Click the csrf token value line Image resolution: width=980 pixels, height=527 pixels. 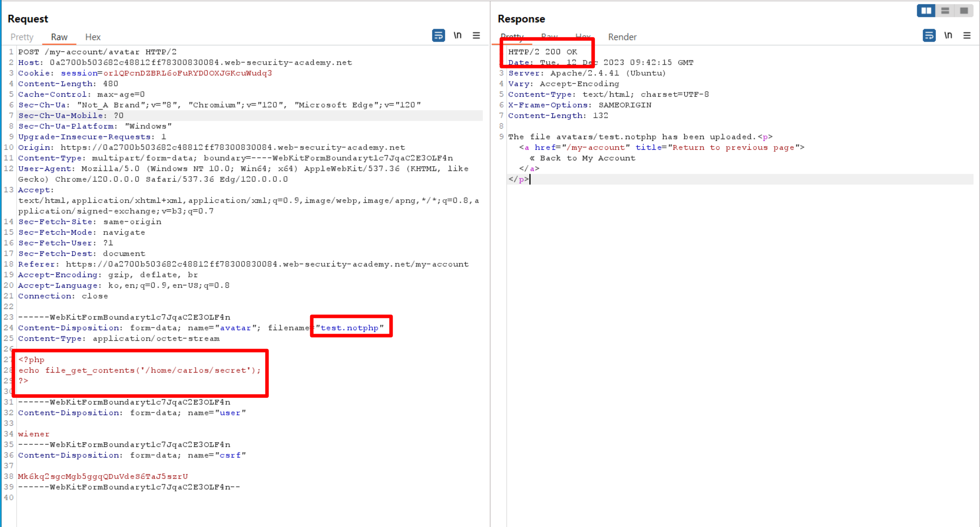103,476
